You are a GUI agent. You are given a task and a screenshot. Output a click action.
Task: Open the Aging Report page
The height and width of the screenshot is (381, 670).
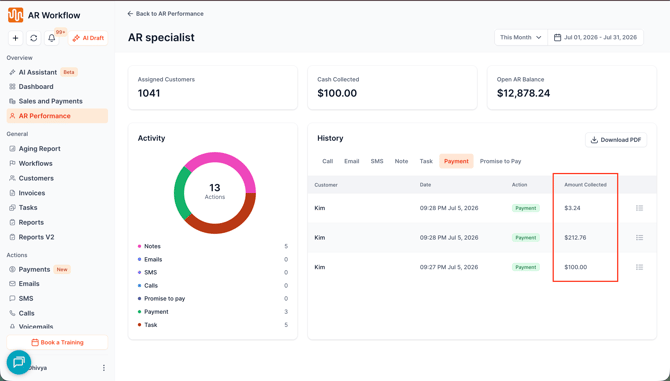click(x=39, y=149)
